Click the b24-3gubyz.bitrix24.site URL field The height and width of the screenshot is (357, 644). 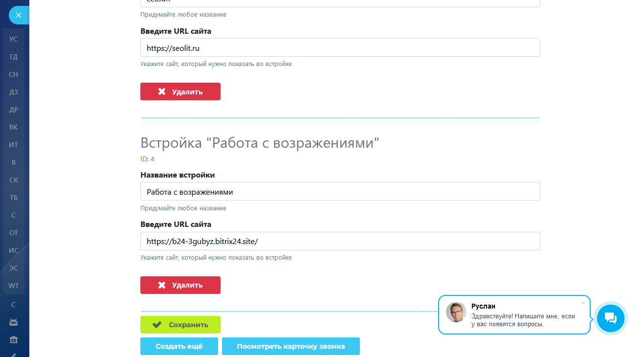(x=340, y=241)
